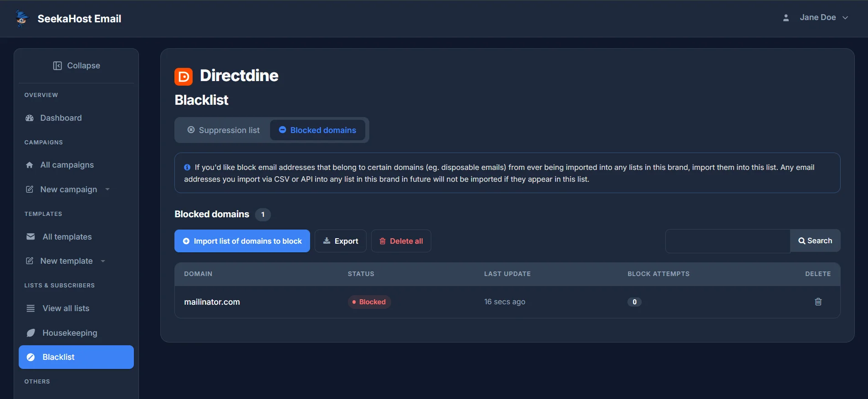
Task: Click the DOMAIN column header
Action: (x=198, y=274)
